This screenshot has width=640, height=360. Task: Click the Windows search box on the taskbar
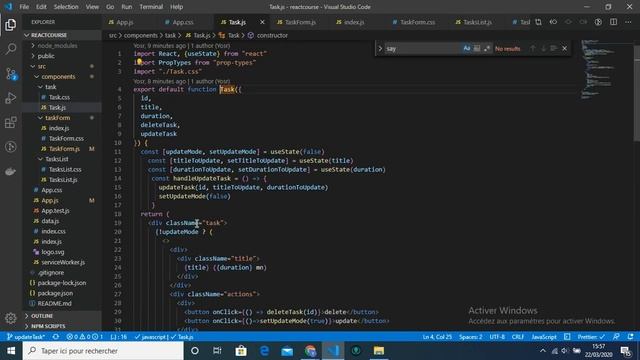(103, 351)
